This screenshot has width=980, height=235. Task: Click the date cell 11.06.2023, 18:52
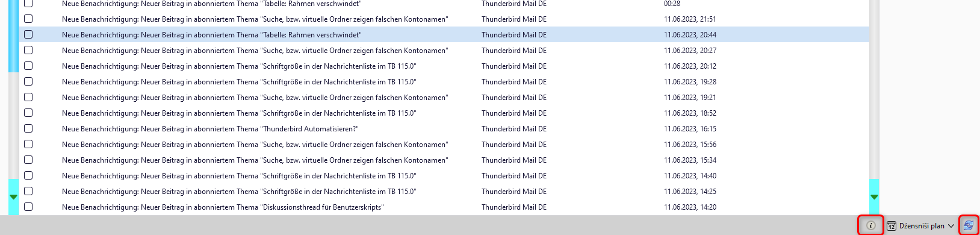690,113
